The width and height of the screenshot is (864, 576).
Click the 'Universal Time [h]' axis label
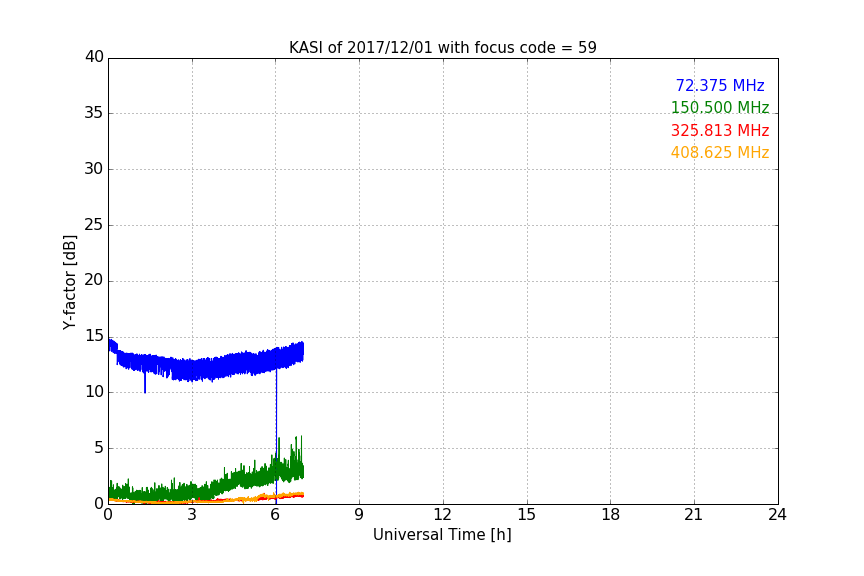[x=442, y=535]
